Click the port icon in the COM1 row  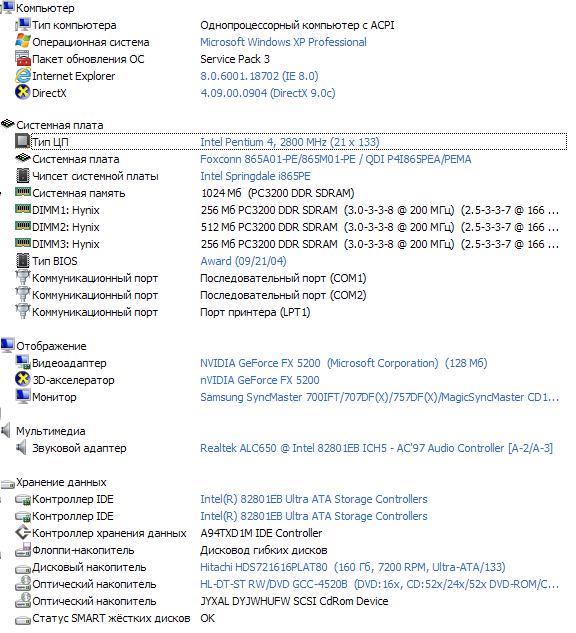coord(23,277)
